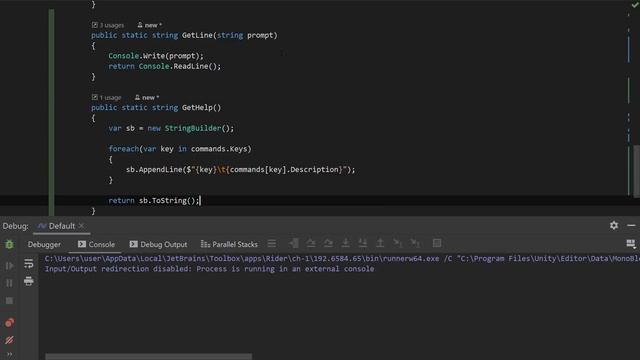
Task: Click the green rerun debug bug icon
Action: tap(9, 244)
